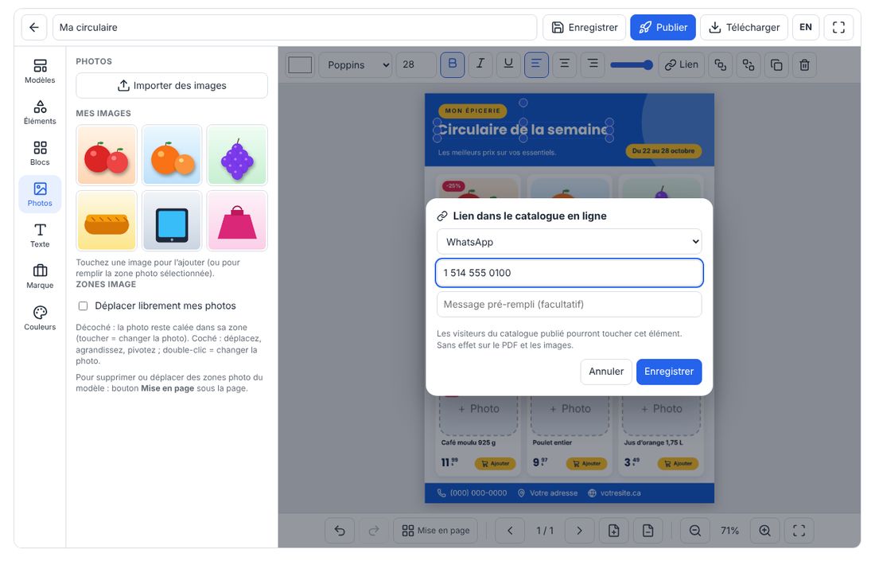Zoom in on the canvas
The image size is (875, 588).
(x=764, y=531)
